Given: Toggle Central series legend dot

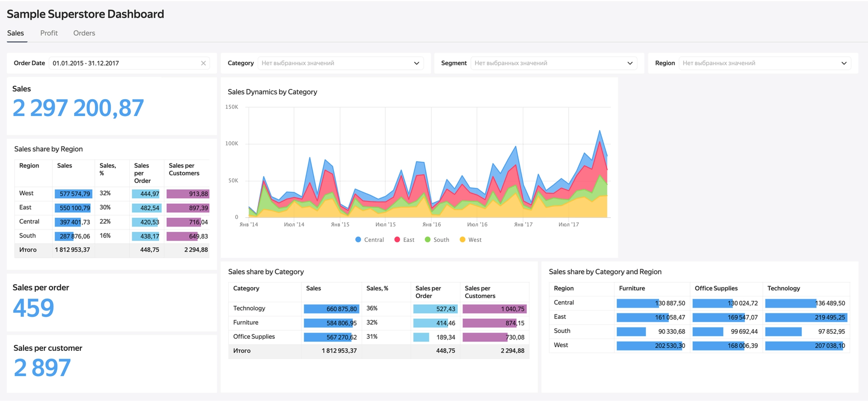Looking at the screenshot, I should click(358, 240).
